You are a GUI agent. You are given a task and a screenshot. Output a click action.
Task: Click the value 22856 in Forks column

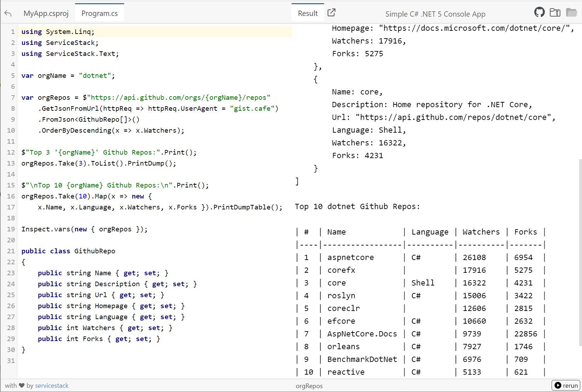click(526, 334)
